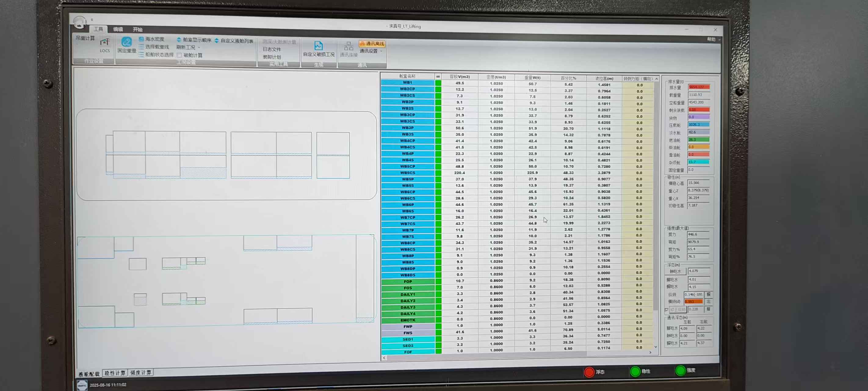Toggle the 修正纵倾 checkbox
This screenshot has height=391, width=868.
667,309
